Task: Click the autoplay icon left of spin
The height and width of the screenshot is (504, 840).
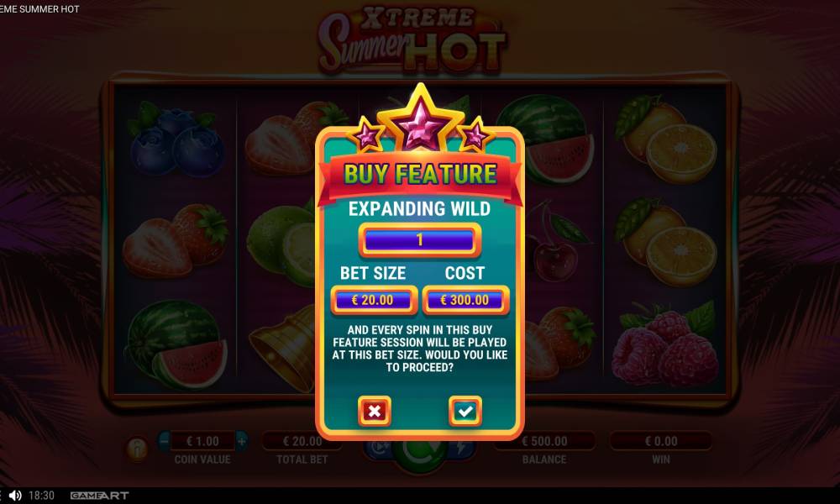Action: (x=379, y=449)
